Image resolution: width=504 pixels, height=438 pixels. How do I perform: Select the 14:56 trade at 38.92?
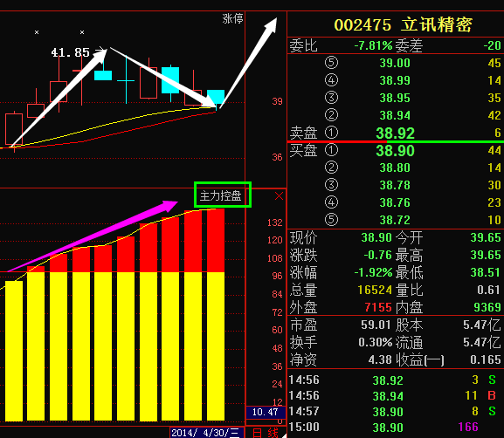[395, 380]
